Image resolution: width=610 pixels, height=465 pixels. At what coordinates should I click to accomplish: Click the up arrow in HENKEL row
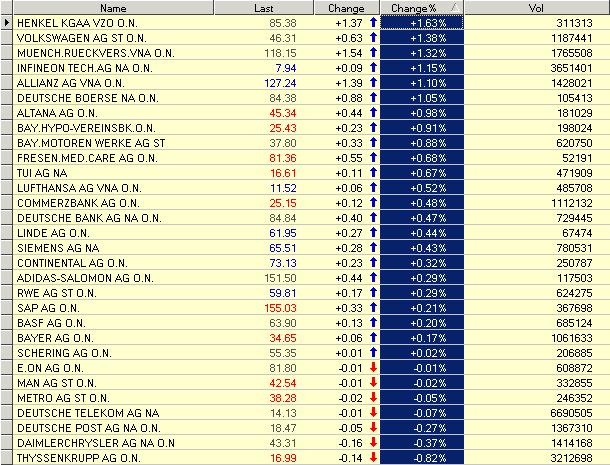pyautogui.click(x=373, y=22)
